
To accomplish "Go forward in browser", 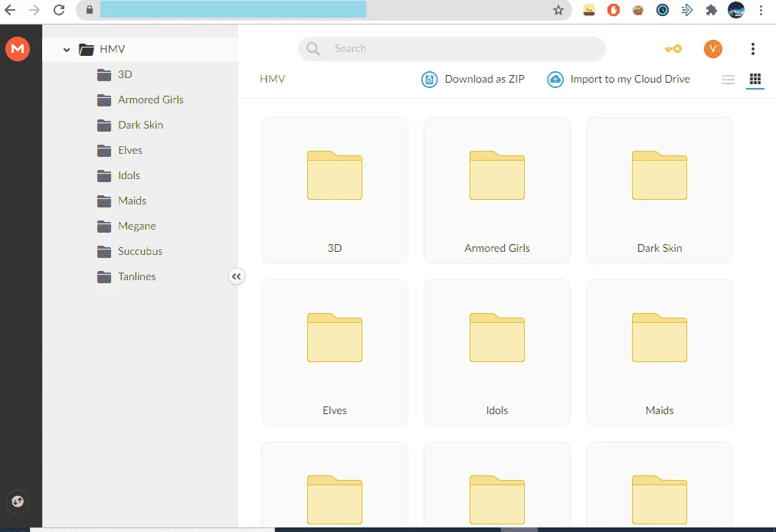I will (34, 10).
